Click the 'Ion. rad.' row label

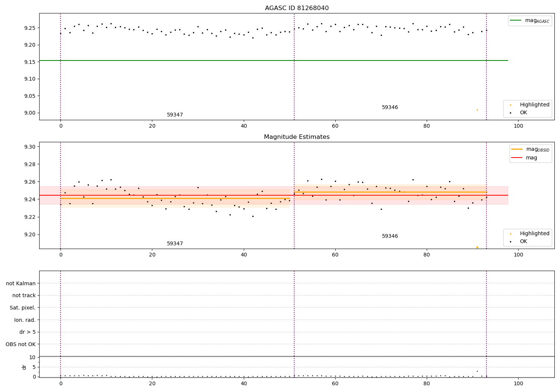coord(25,320)
